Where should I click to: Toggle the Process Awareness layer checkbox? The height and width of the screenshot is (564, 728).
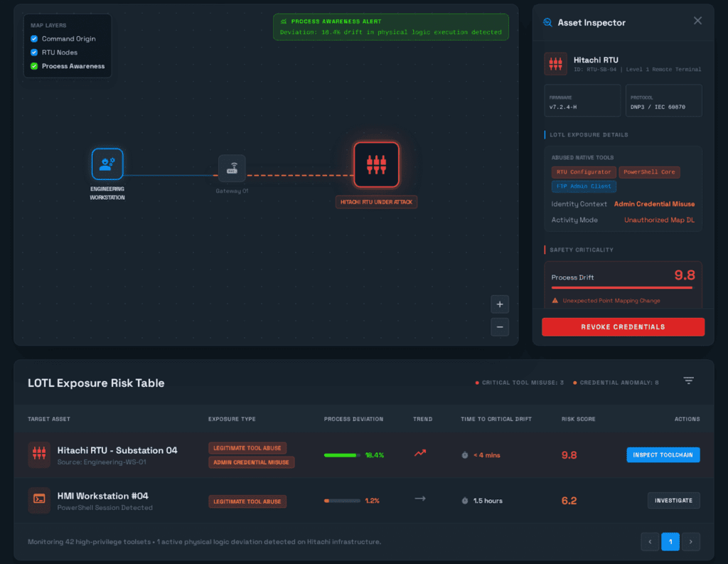(34, 66)
